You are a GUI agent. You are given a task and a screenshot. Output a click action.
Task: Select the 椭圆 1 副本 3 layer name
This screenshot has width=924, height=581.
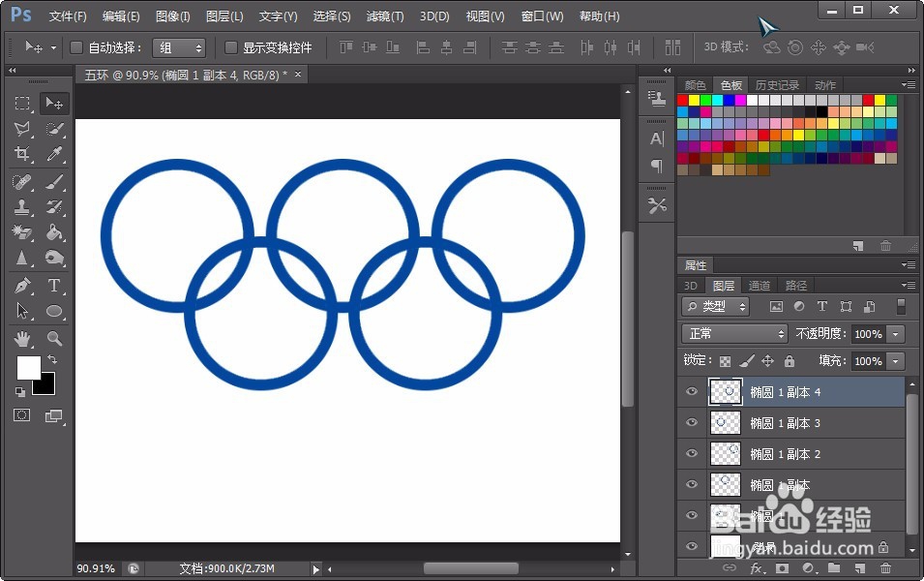(x=785, y=423)
